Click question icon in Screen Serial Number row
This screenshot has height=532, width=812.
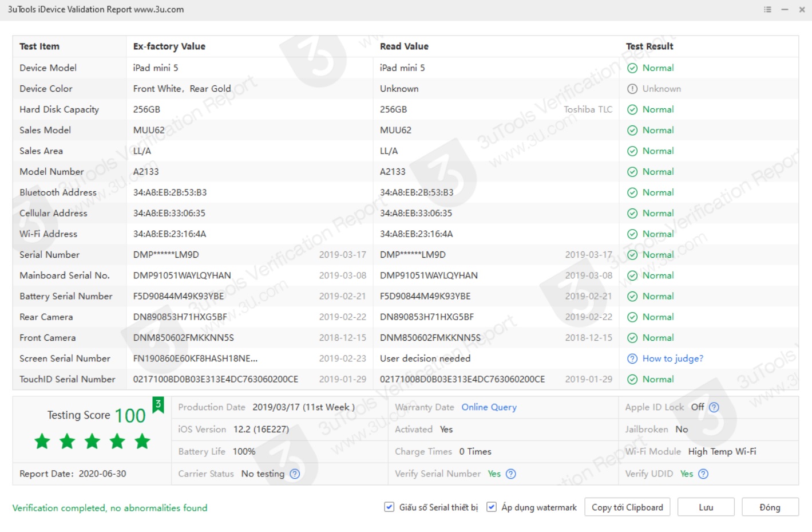coord(632,358)
